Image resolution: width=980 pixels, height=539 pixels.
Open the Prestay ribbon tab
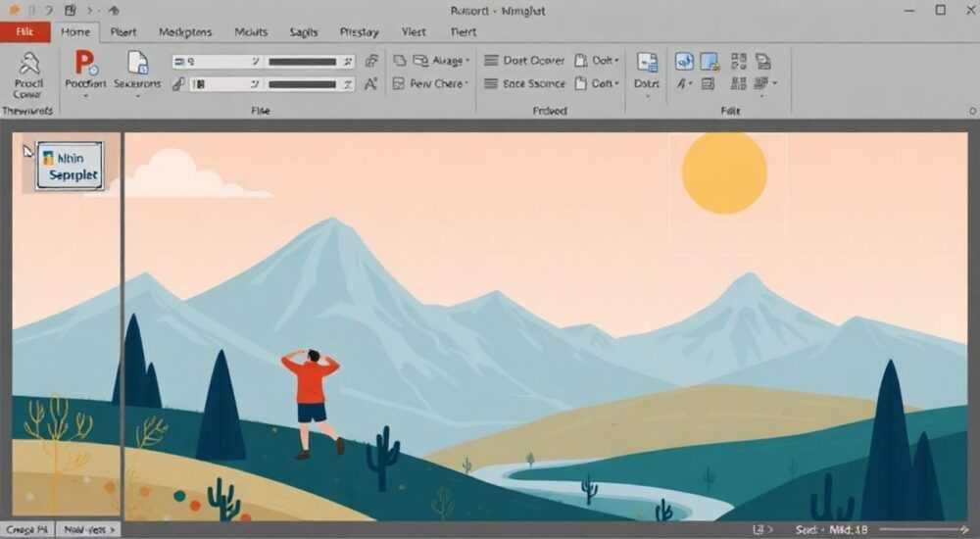tap(360, 32)
